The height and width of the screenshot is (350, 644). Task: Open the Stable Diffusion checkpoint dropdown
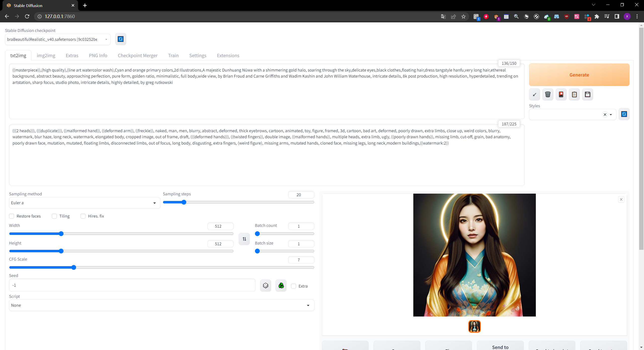point(58,39)
